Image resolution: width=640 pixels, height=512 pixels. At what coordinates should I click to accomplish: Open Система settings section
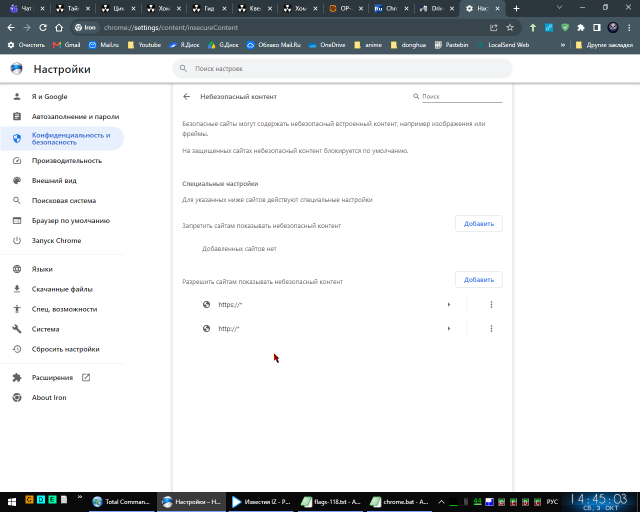click(62, 329)
